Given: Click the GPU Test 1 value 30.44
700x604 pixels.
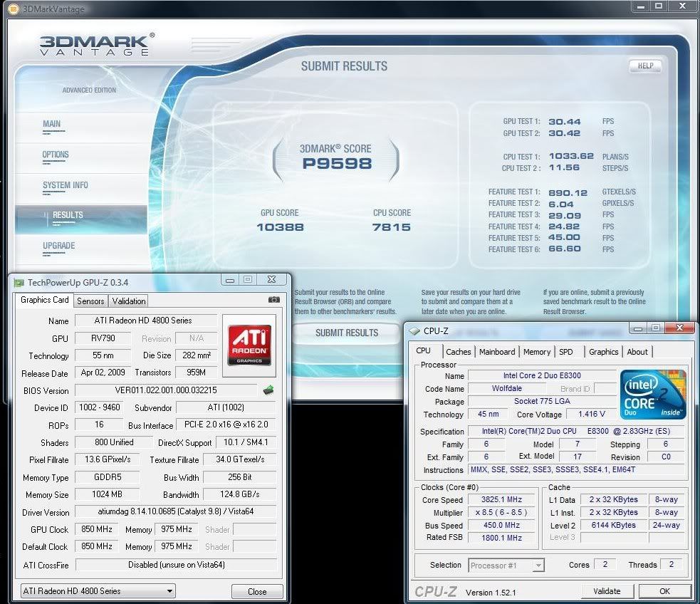Looking at the screenshot, I should (x=564, y=122).
